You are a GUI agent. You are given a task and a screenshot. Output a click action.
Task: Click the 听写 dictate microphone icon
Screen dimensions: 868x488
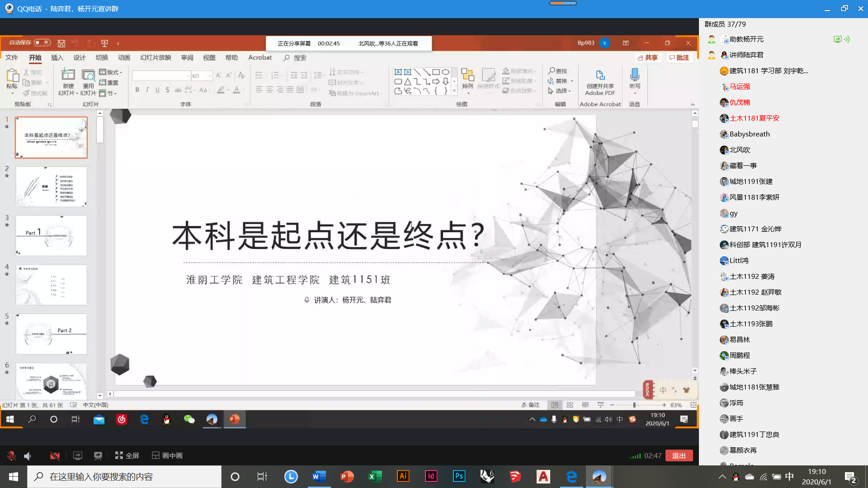635,75
